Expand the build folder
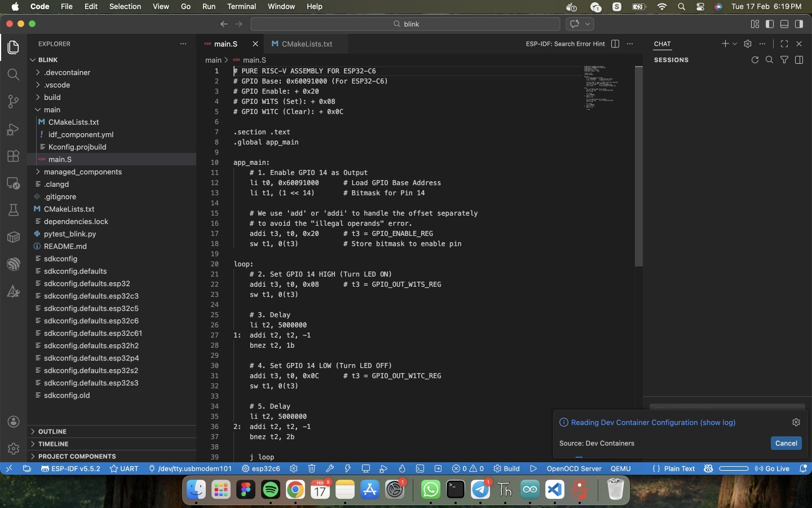Screen dimensions: 812x508 tap(112, 97)
